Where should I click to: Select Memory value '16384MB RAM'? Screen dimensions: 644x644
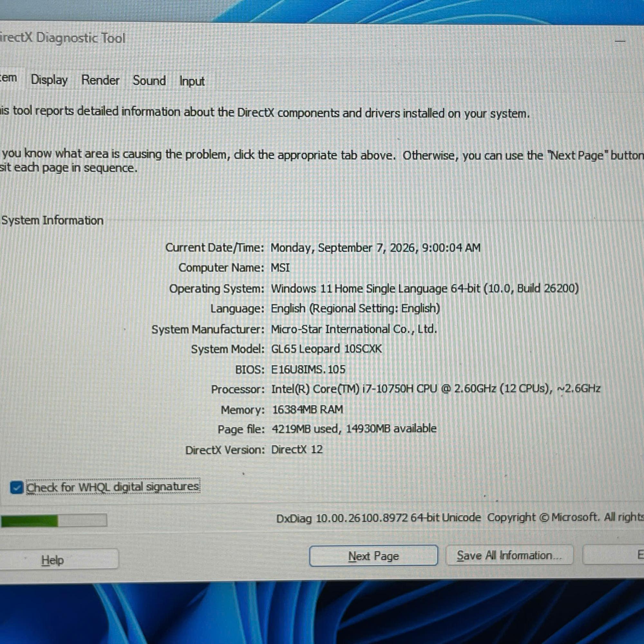(307, 409)
